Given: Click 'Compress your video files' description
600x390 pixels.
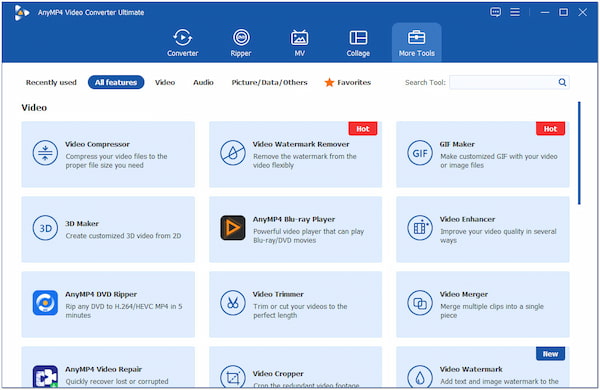Looking at the screenshot, I should [116, 161].
